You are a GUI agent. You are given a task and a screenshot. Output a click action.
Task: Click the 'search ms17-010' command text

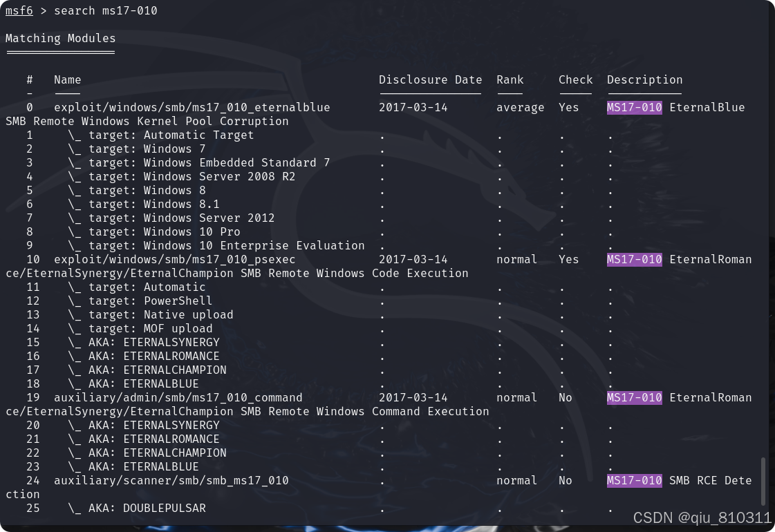106,10
